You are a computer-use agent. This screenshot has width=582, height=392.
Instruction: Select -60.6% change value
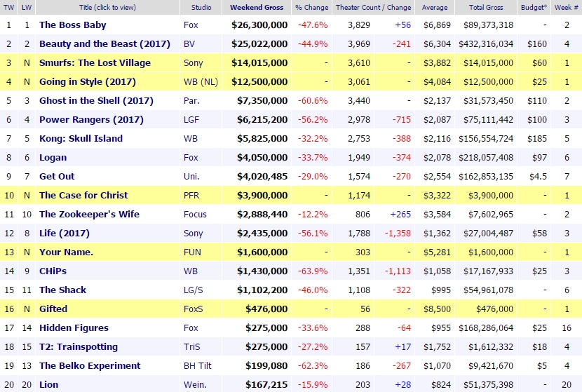coord(313,100)
